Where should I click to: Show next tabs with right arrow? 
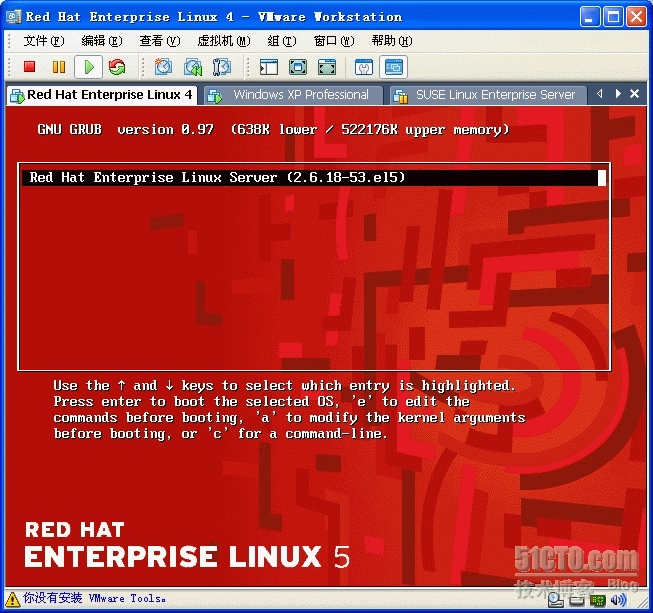[618, 94]
